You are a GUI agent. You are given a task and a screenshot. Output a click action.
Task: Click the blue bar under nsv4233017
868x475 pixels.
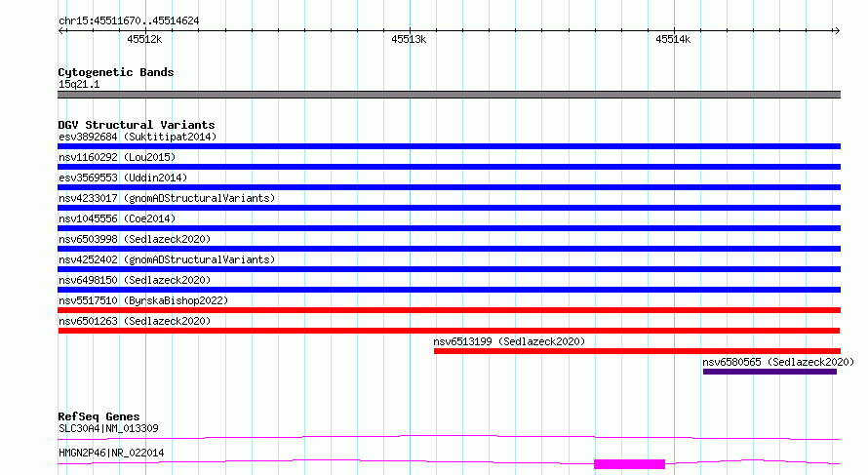[449, 208]
